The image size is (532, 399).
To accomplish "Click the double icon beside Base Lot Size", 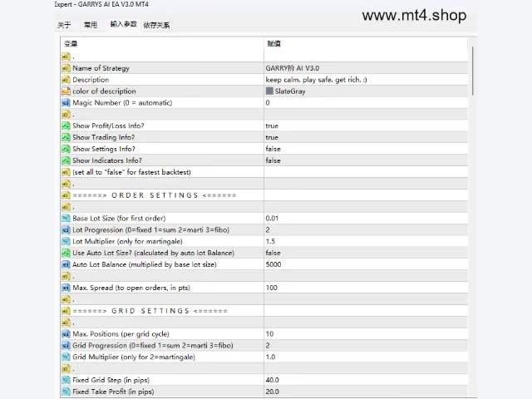I will pyautogui.click(x=66, y=219).
